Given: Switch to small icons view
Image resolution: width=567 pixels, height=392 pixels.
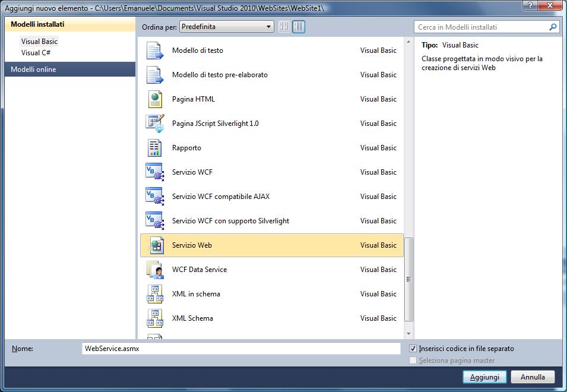Looking at the screenshot, I should click(284, 27).
